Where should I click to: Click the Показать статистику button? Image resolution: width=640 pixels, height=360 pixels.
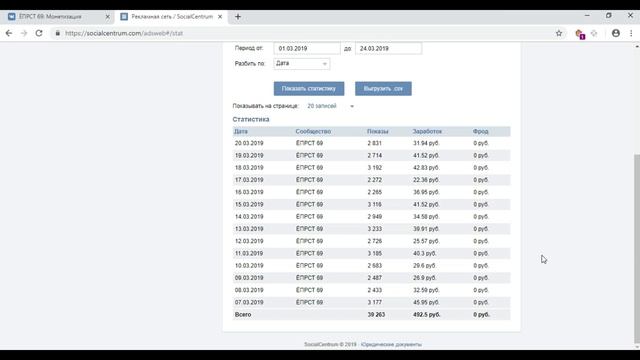(x=309, y=89)
